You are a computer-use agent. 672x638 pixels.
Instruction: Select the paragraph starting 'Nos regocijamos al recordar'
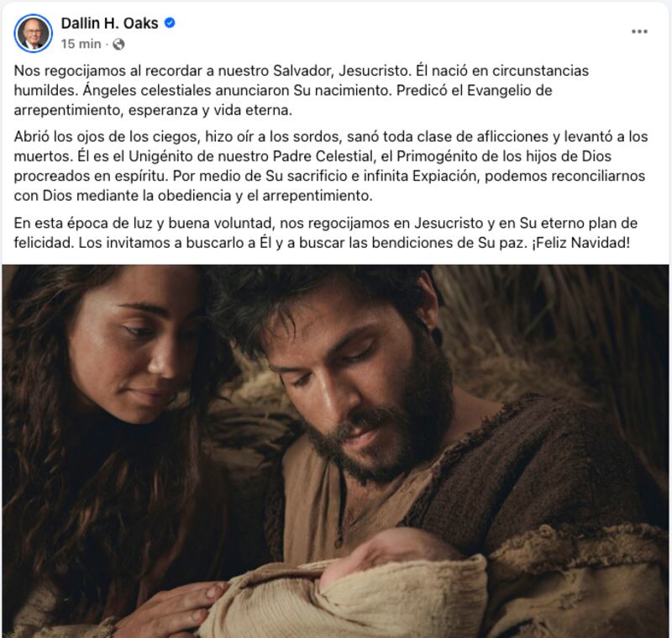302,90
